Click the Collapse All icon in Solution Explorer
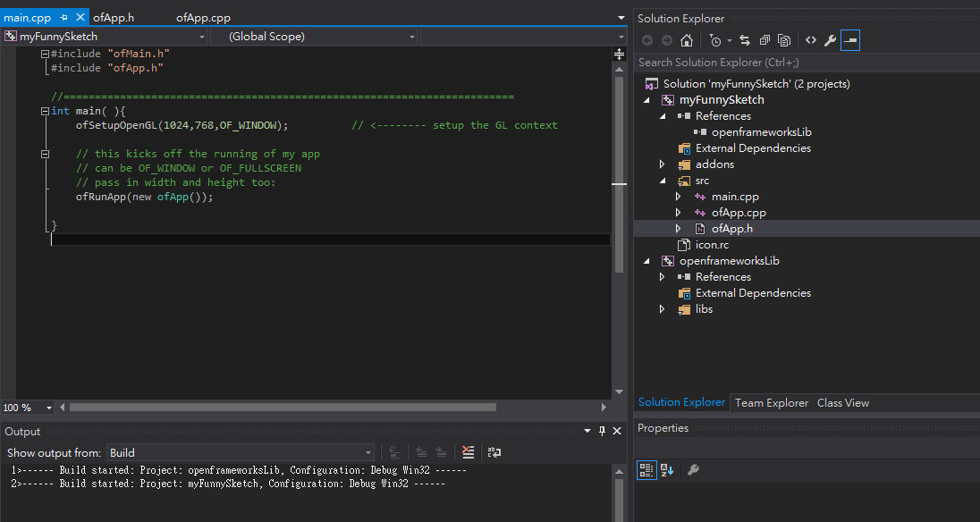The height and width of the screenshot is (522, 980). [x=765, y=40]
